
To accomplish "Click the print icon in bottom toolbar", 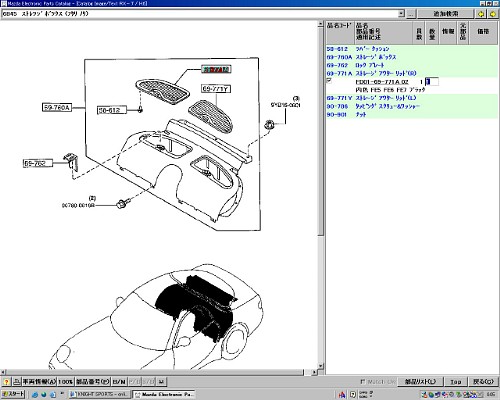I will [17, 382].
